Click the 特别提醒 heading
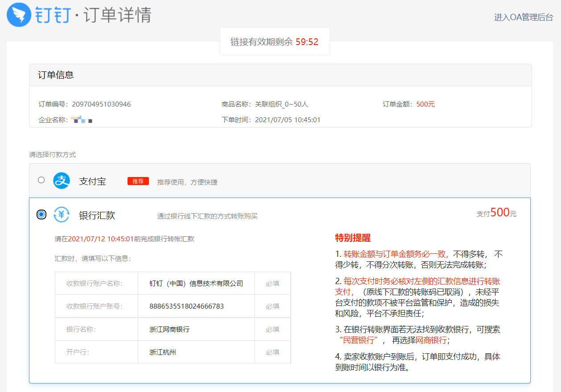 pyautogui.click(x=353, y=238)
